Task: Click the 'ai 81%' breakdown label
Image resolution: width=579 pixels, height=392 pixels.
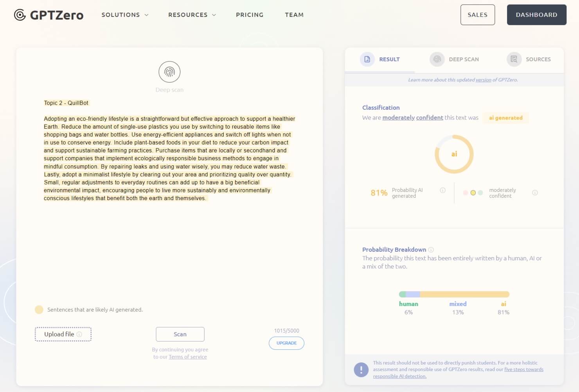Action: (x=503, y=308)
